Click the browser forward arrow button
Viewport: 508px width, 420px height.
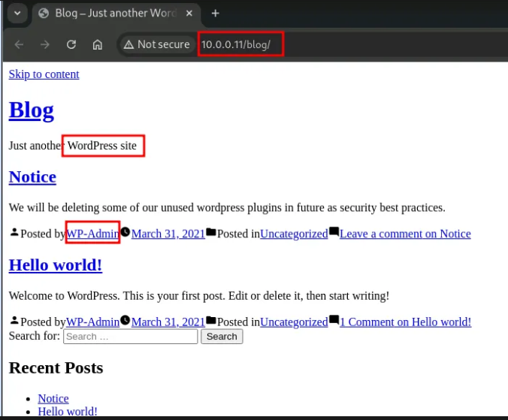pyautogui.click(x=45, y=44)
